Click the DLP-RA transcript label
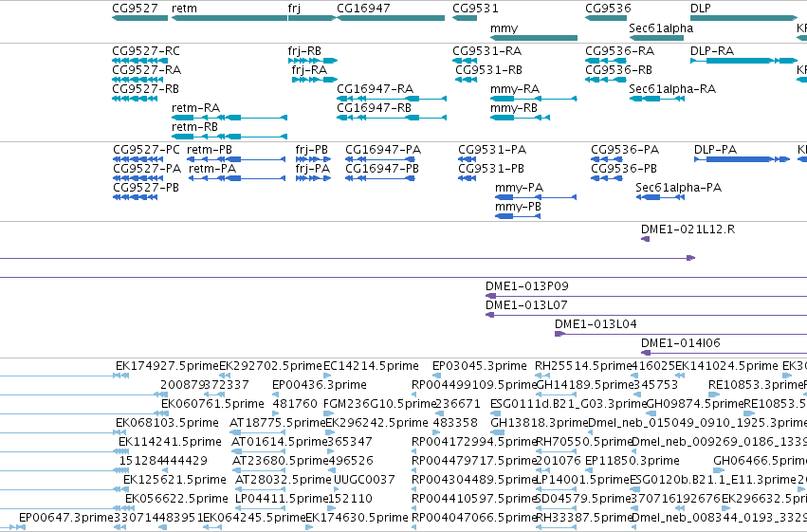The width and height of the screenshot is (807, 532). click(x=712, y=51)
